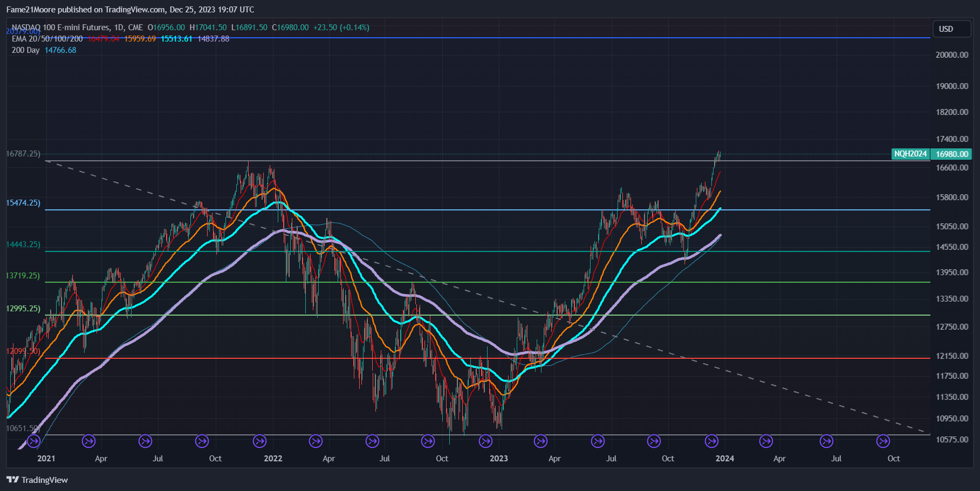The image size is (980, 491).
Task: Click contract roll marker beside Jul 2021 label
Action: (145, 441)
